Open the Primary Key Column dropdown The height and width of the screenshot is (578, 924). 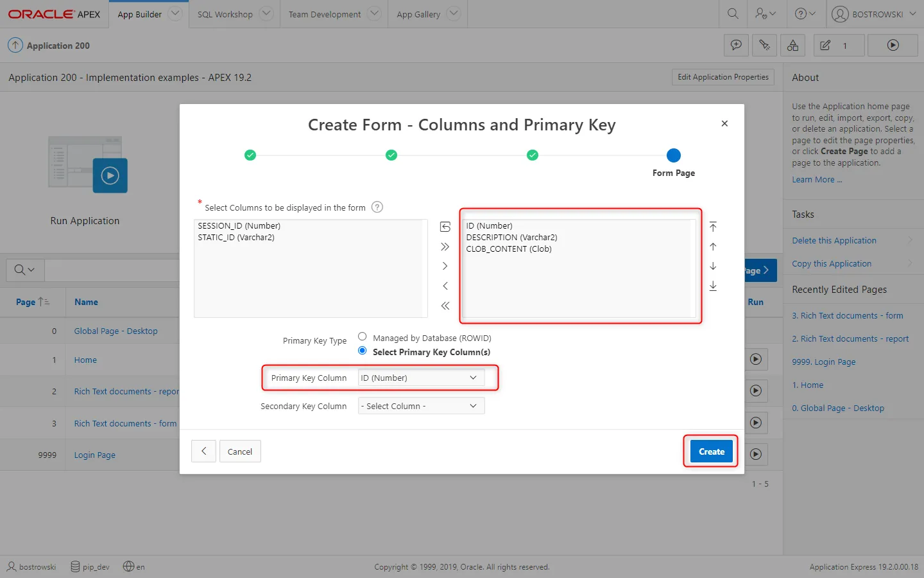pyautogui.click(x=420, y=378)
